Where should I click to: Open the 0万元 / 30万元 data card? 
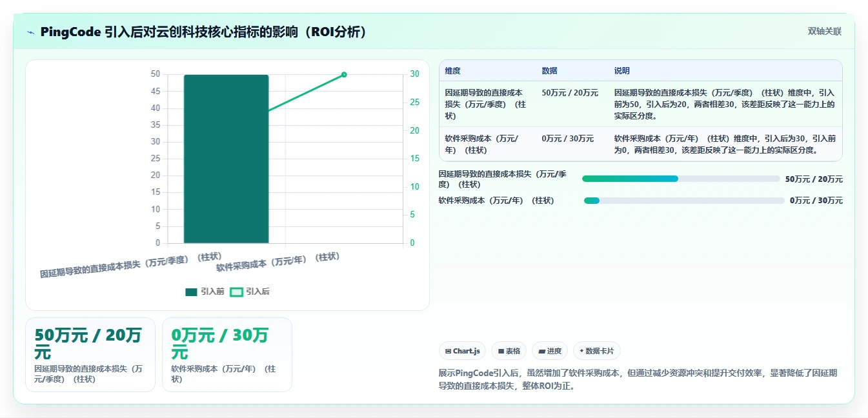pyautogui.click(x=227, y=355)
